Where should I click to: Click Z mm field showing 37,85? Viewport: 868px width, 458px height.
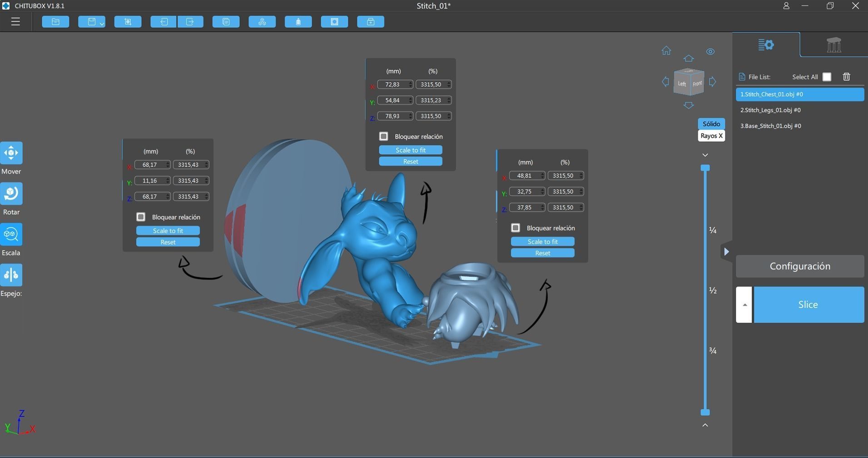[527, 207]
